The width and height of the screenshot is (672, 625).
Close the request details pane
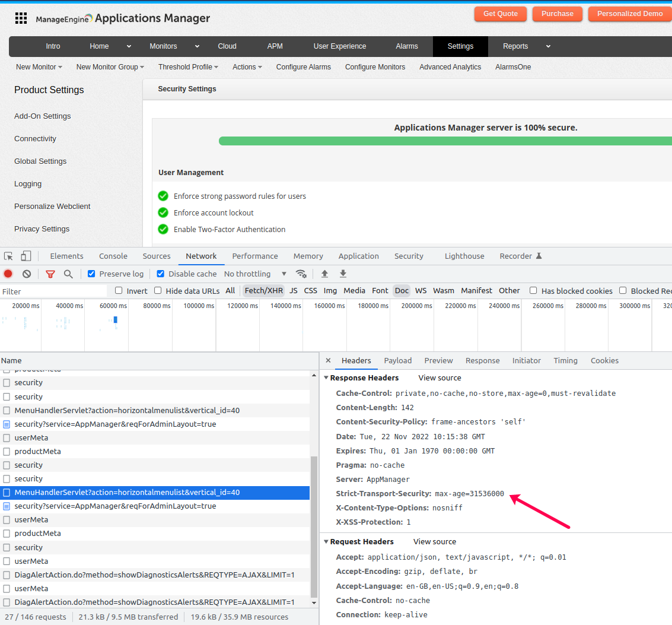click(329, 361)
